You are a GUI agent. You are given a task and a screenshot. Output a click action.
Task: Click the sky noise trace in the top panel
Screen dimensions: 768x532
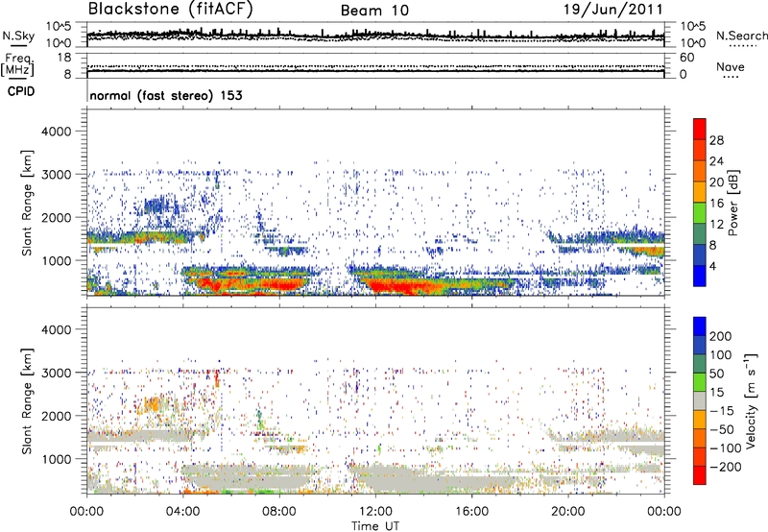(375, 35)
